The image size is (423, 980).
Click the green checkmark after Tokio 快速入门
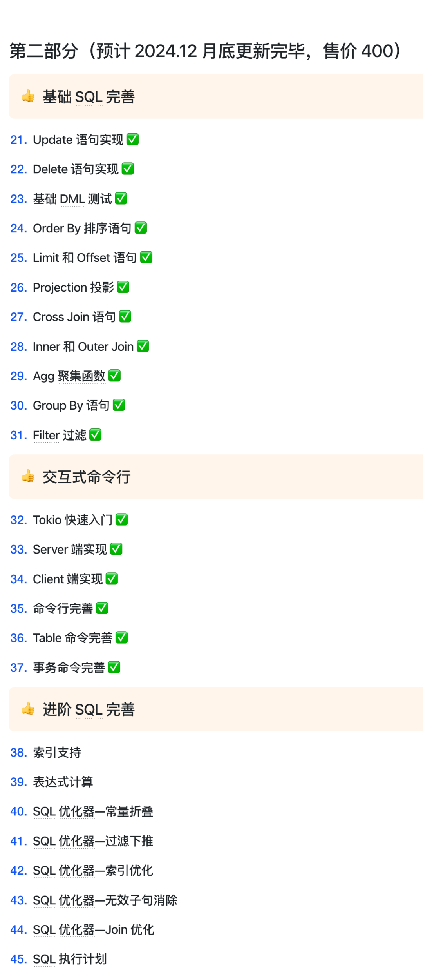(x=121, y=519)
